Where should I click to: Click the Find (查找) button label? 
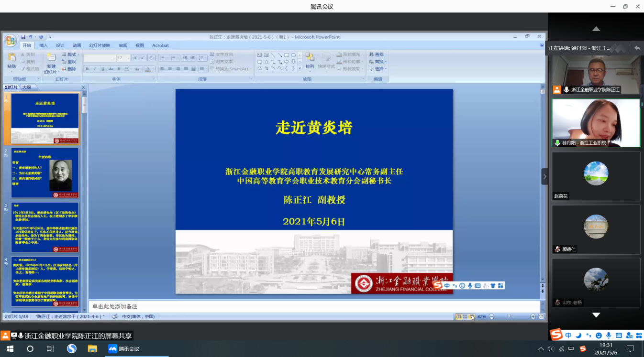(379, 54)
